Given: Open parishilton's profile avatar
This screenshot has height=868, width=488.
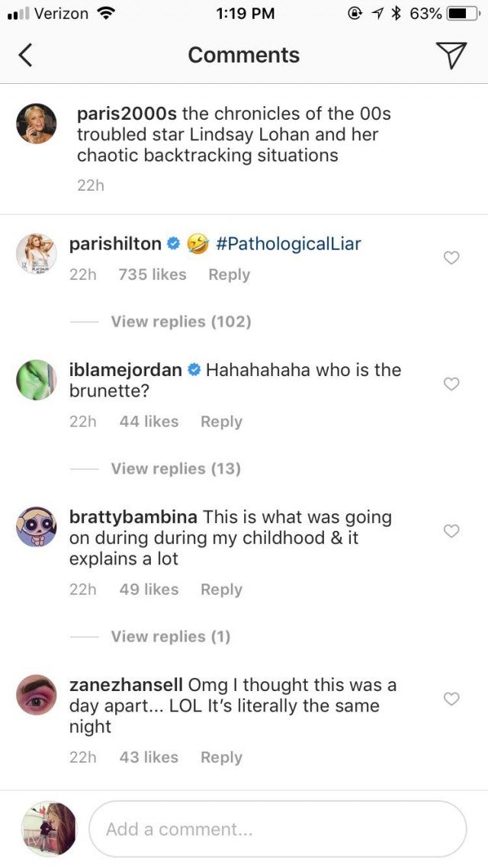Looking at the screenshot, I should [37, 254].
